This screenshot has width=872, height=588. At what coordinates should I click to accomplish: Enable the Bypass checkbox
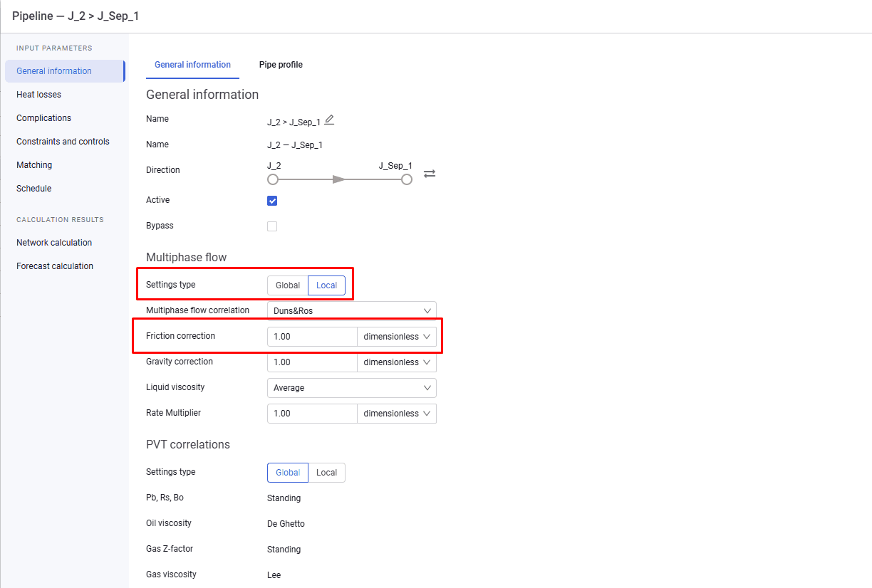tap(272, 226)
